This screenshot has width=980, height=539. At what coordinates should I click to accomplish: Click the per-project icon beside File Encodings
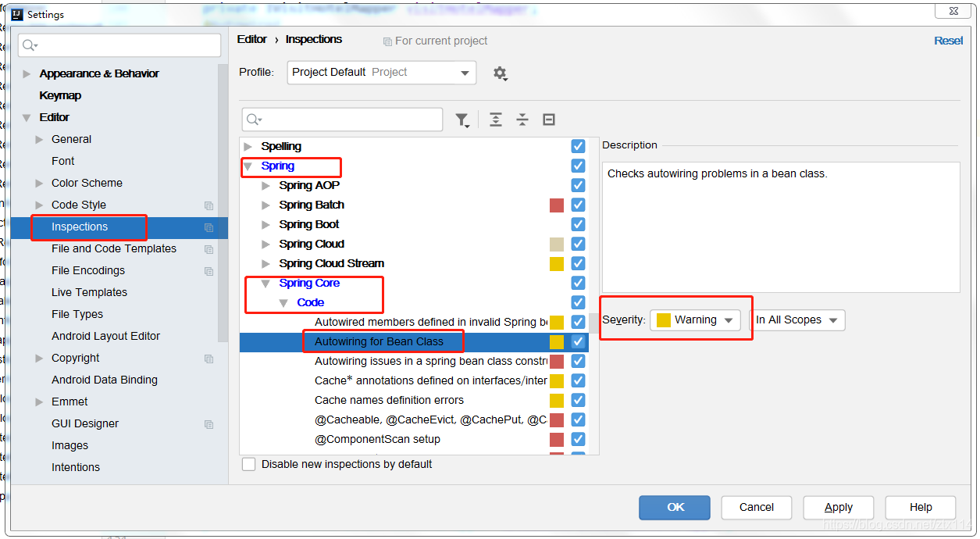(x=208, y=271)
